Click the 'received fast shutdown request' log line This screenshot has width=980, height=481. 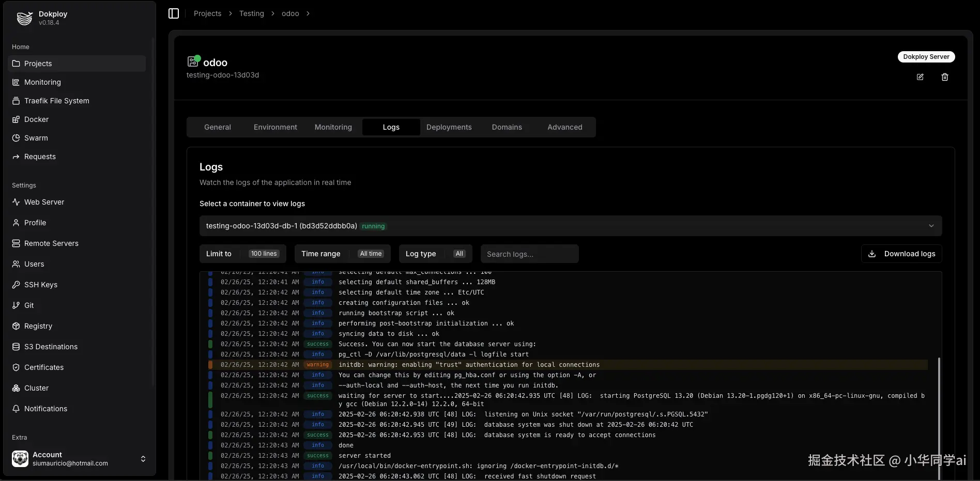tap(567, 476)
